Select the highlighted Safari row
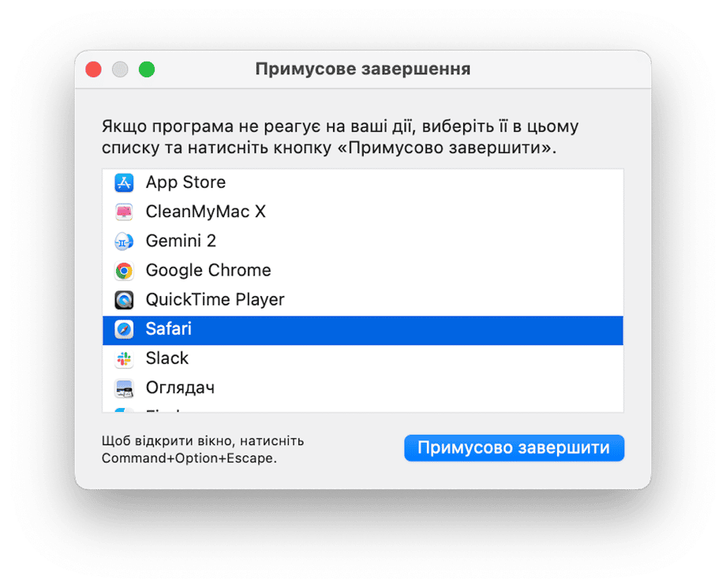Image resolution: width=726 pixels, height=588 pixels. [x=362, y=330]
